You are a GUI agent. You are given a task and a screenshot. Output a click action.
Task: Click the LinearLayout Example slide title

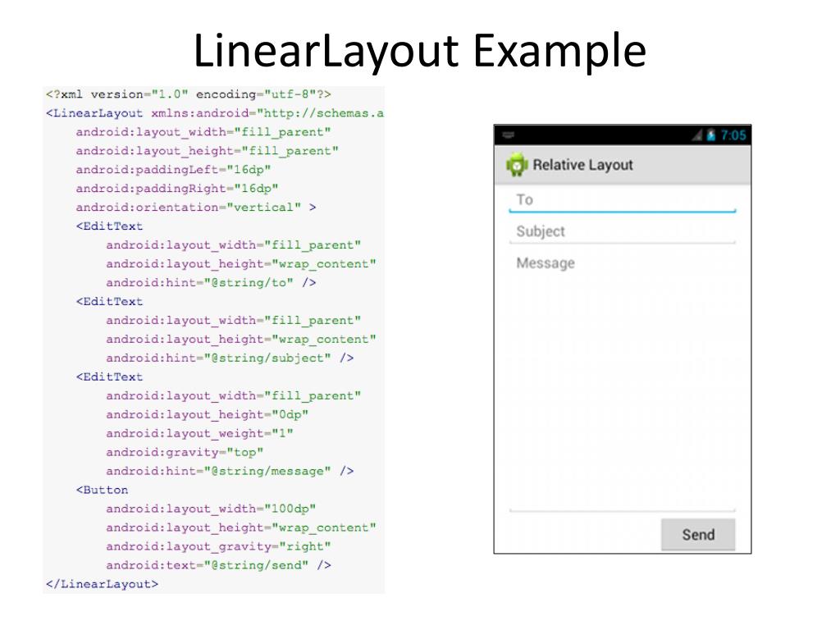point(420,50)
